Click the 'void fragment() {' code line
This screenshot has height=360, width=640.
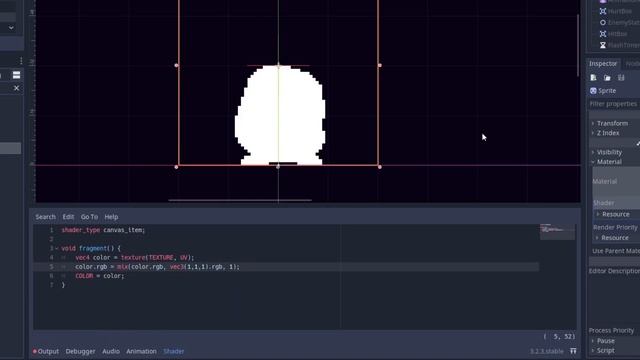[x=91, y=248]
